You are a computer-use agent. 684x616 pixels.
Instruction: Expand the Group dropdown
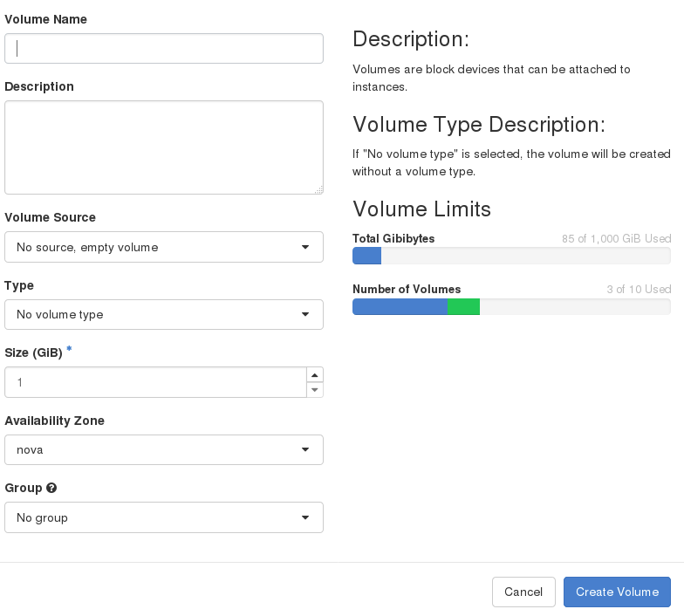pos(164,517)
